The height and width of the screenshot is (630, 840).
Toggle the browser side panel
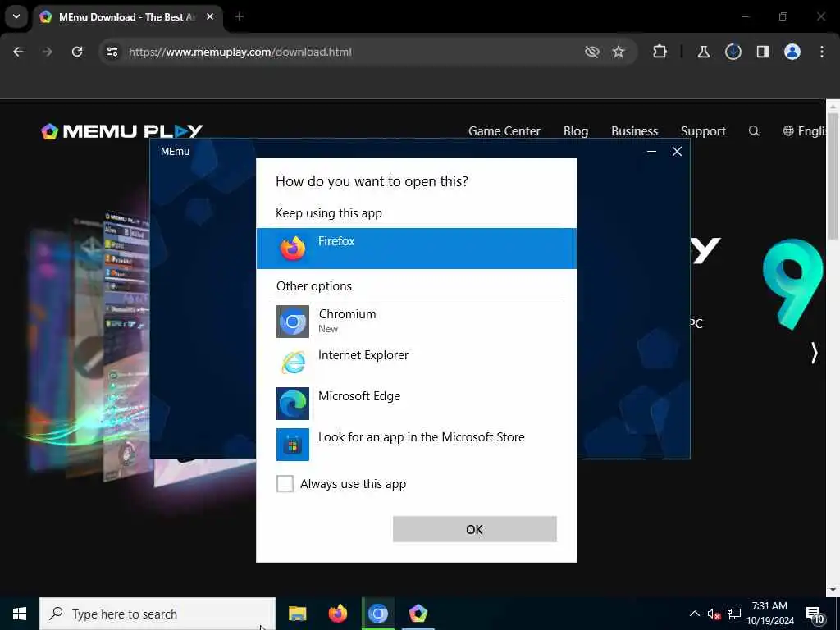(763, 52)
